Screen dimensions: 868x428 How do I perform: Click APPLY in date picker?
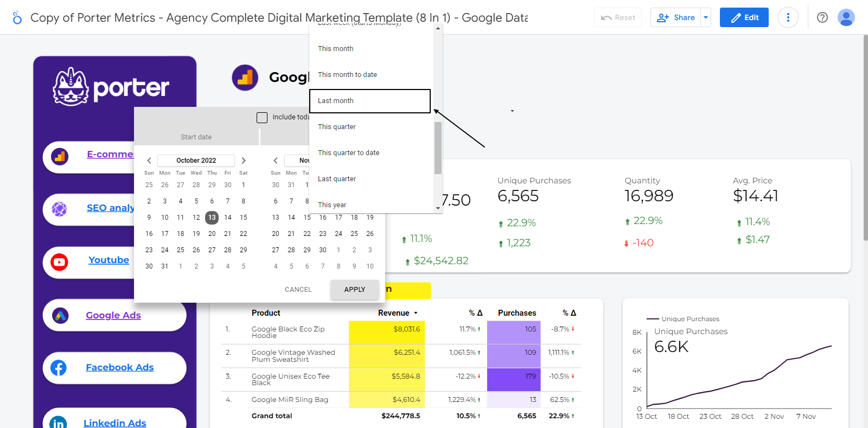click(x=355, y=290)
